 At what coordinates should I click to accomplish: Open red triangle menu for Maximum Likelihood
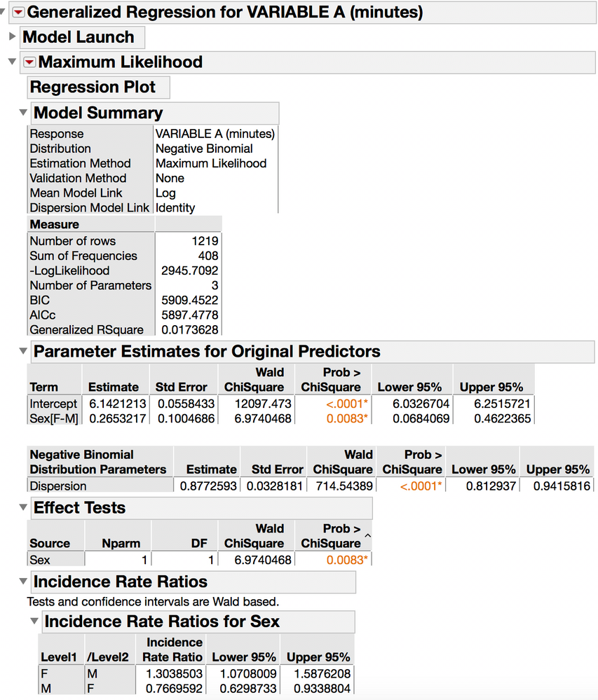[29, 62]
